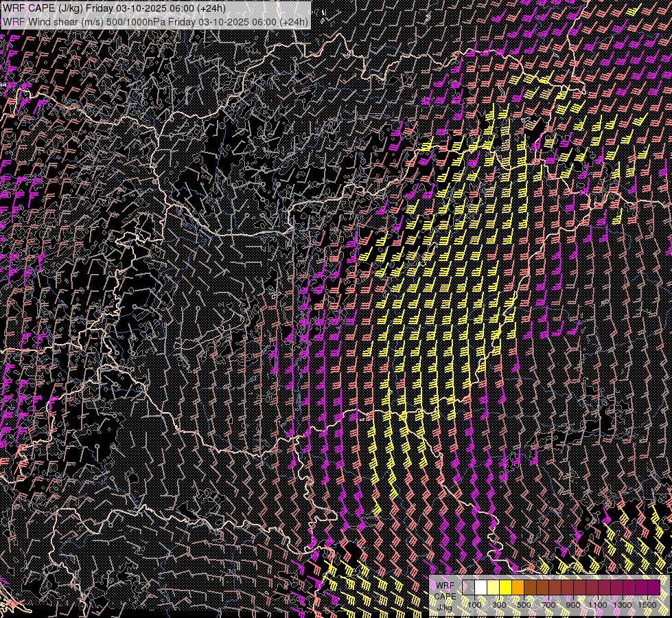Select the 1100 value on CAPE scale
Screen dimensions: 672x618
coord(598,604)
